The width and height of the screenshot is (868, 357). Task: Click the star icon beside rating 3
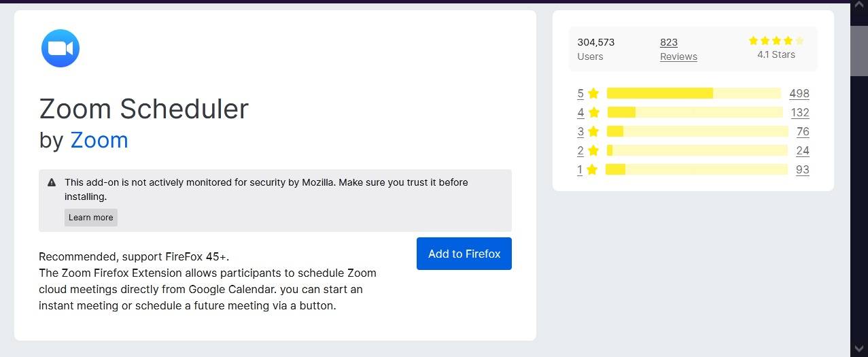click(x=593, y=131)
